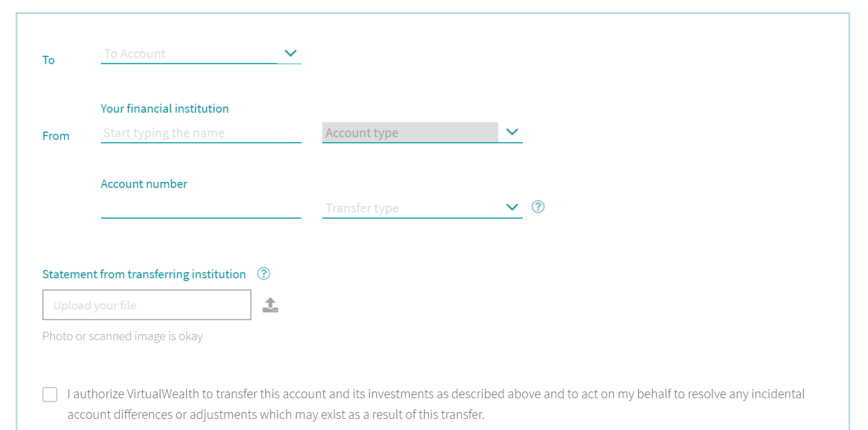Click the Upload your file field
This screenshot has width=868, height=430.
(147, 305)
